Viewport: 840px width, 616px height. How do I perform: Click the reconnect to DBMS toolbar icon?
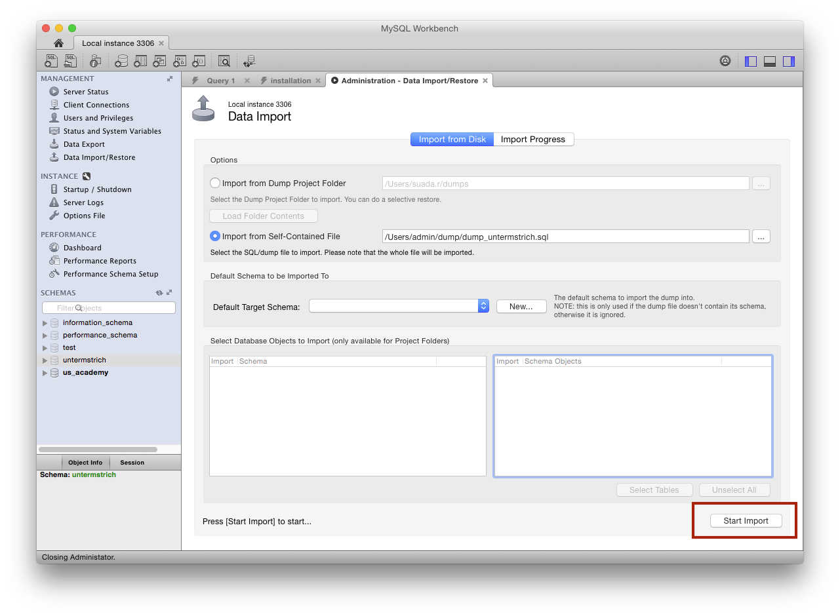tap(249, 61)
